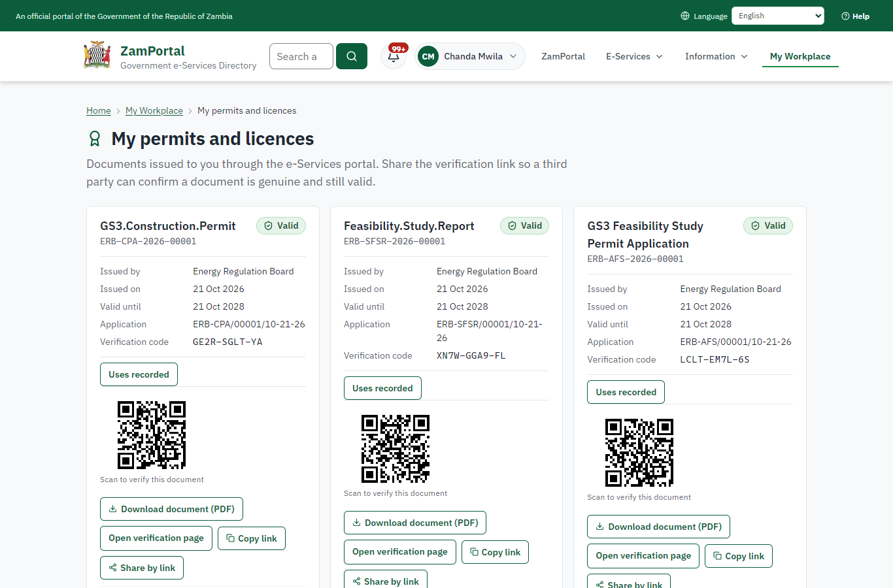Click the globe Language icon
This screenshot has height=588, width=893.
[685, 16]
